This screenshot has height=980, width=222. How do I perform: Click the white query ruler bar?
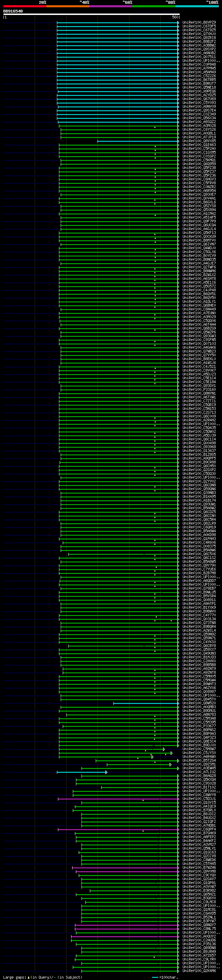(91, 14)
